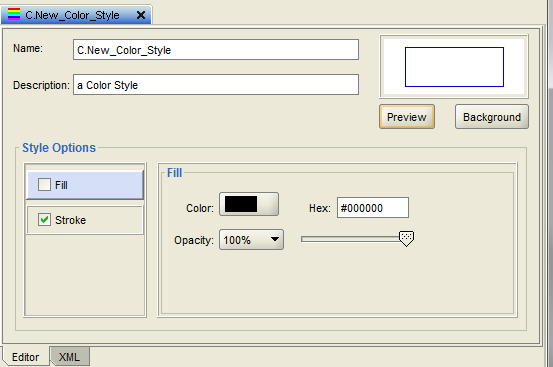The image size is (553, 367).
Task: Switch to the XML tab
Action: coord(70,357)
